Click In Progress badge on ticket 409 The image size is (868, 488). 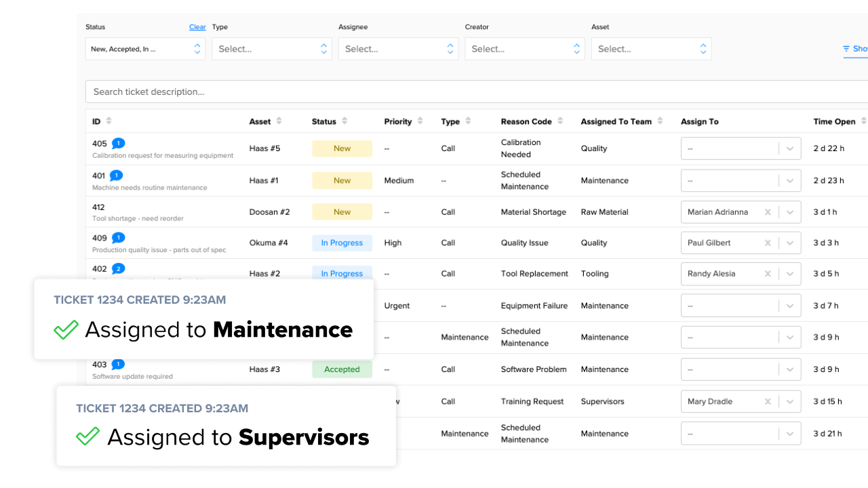342,243
